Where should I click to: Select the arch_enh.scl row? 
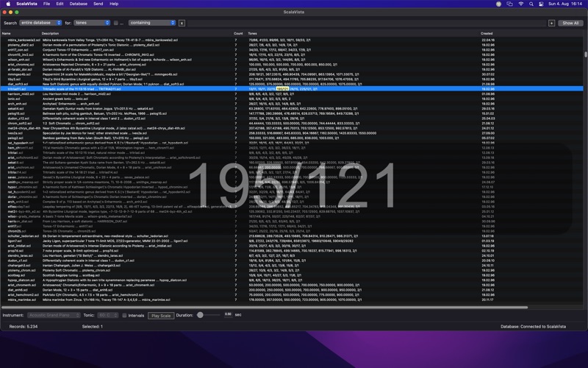pos(292,104)
